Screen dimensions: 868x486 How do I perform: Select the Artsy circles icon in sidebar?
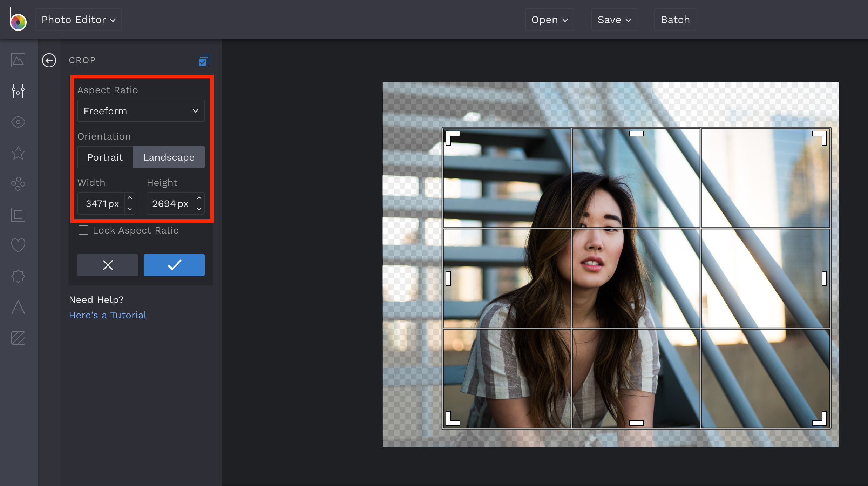pyautogui.click(x=18, y=184)
